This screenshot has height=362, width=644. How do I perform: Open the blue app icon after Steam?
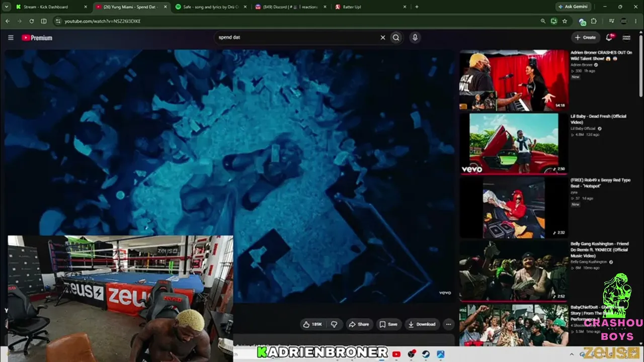[441, 354]
